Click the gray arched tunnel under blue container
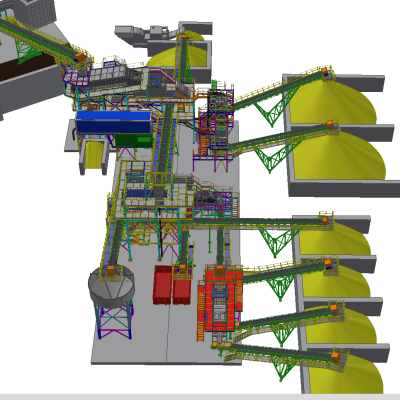Screen dimensions: 400x400 [x=94, y=156]
